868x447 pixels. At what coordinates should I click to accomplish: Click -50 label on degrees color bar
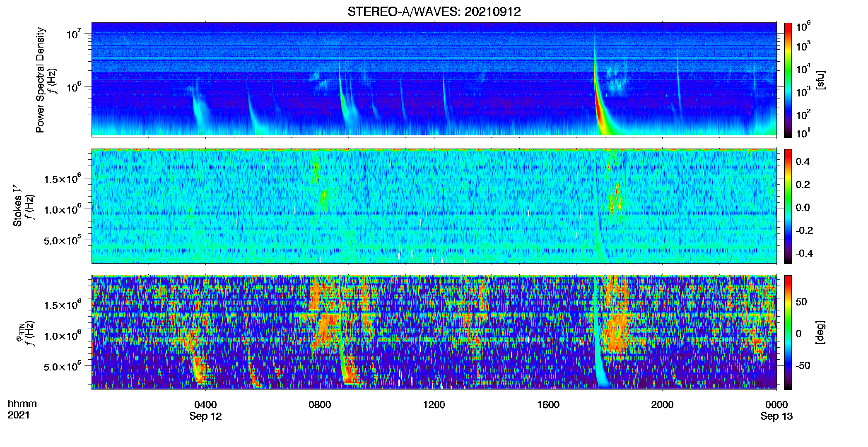803,366
